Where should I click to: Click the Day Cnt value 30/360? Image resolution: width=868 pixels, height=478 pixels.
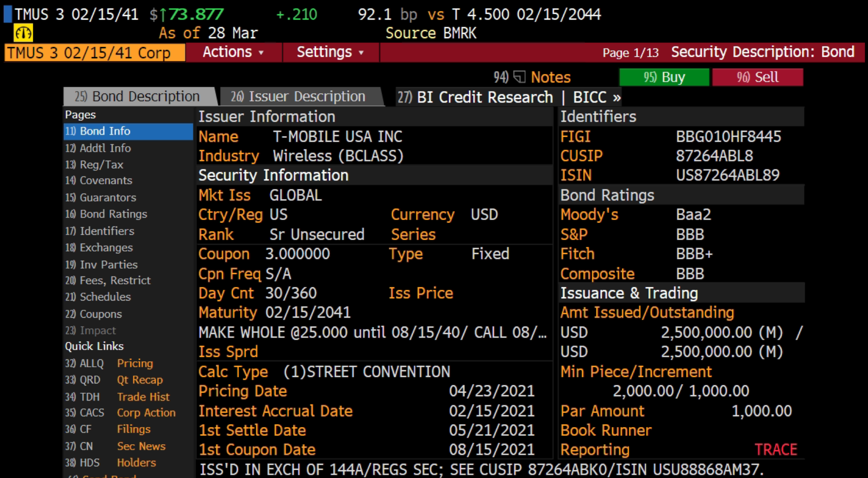click(x=291, y=293)
